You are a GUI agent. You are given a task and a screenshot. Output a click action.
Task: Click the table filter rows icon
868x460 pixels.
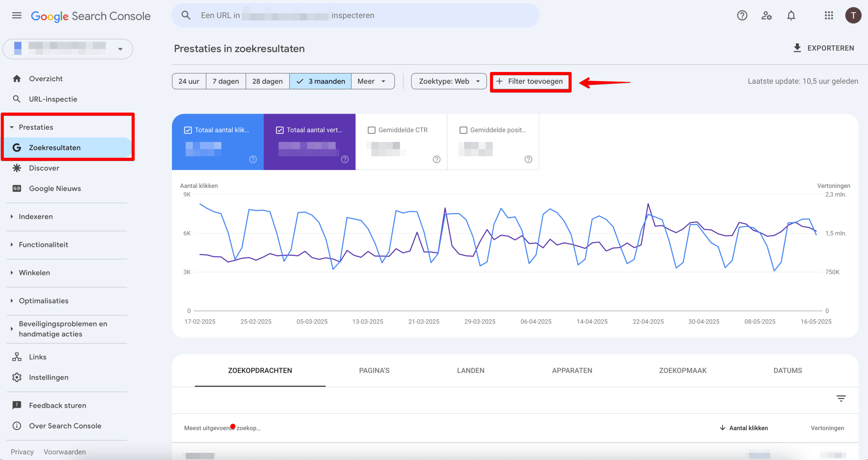click(x=841, y=398)
